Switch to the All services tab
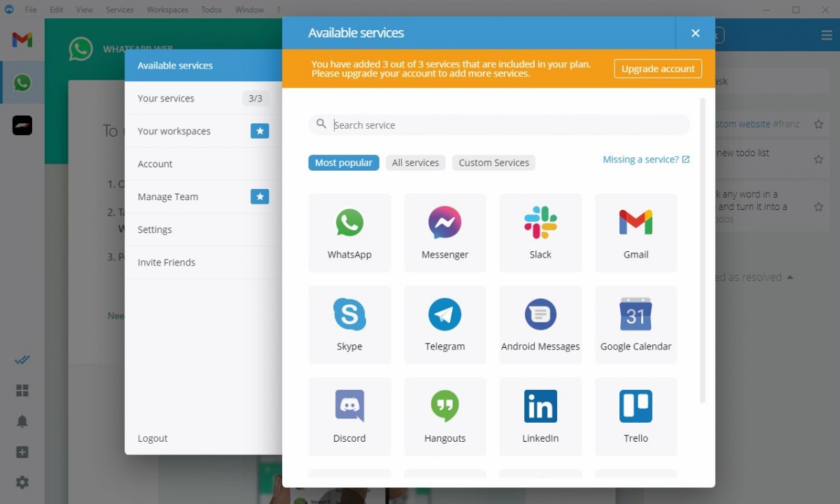 coord(416,162)
